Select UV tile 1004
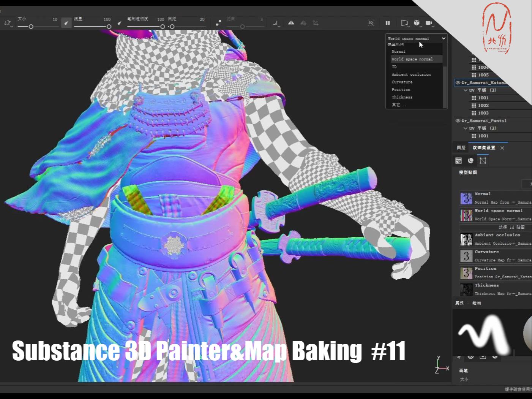 [480, 67]
